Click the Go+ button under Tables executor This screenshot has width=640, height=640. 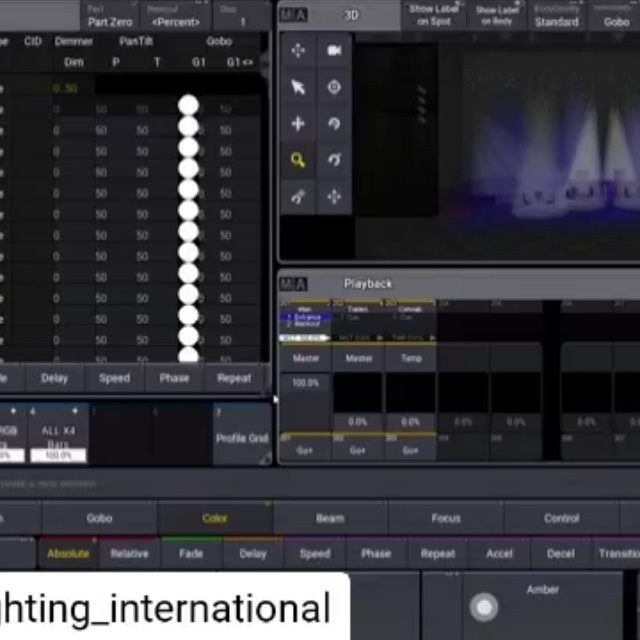(358, 450)
